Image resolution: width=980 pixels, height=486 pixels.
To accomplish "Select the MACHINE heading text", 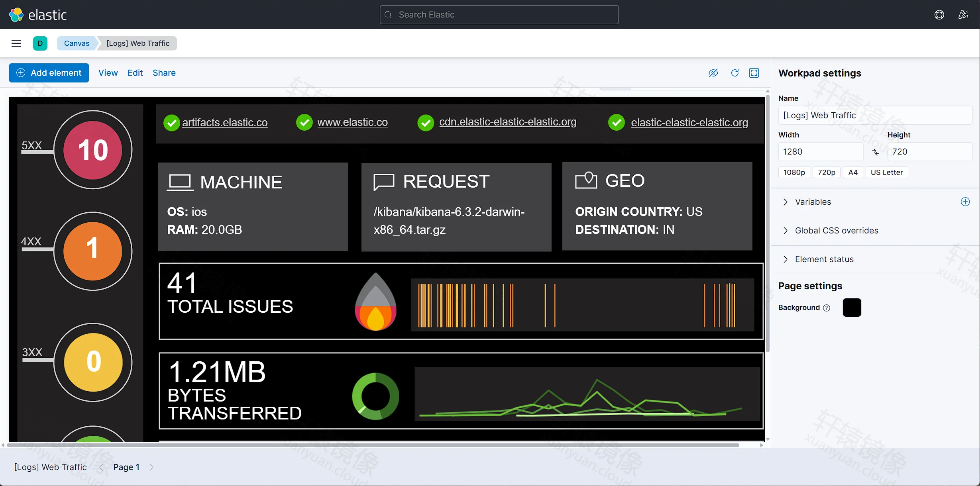I will 242,182.
